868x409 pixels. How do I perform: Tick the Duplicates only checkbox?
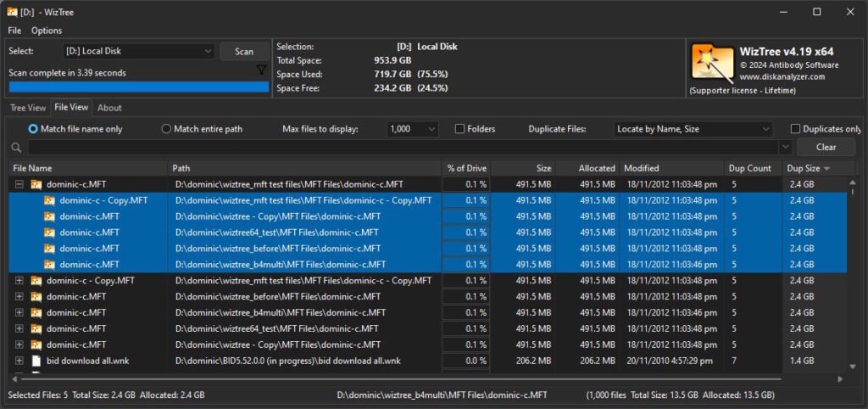tap(795, 129)
